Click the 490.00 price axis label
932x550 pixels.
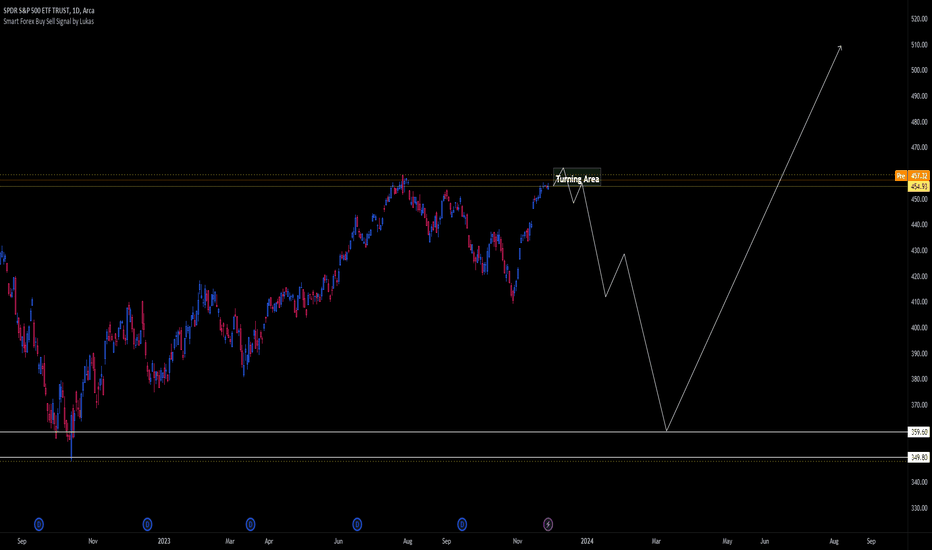919,96
